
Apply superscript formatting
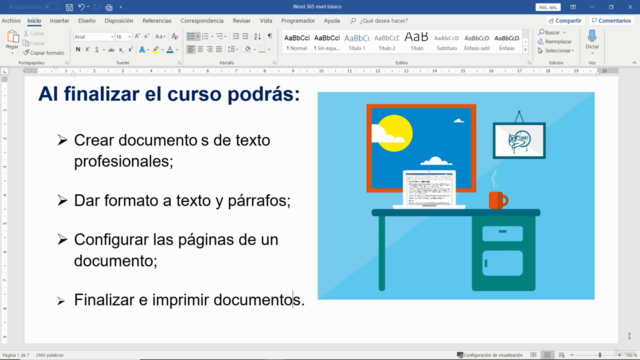pyautogui.click(x=130, y=50)
